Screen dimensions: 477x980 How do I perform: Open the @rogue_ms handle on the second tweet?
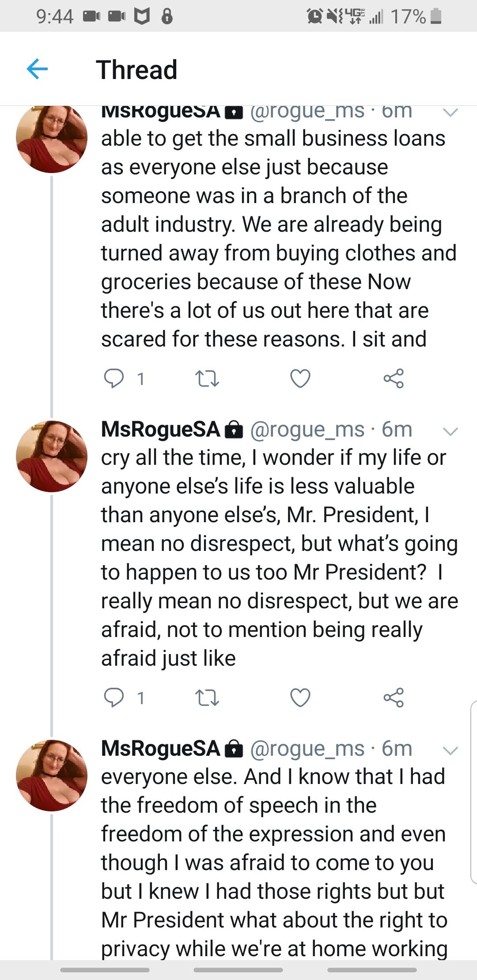307,430
